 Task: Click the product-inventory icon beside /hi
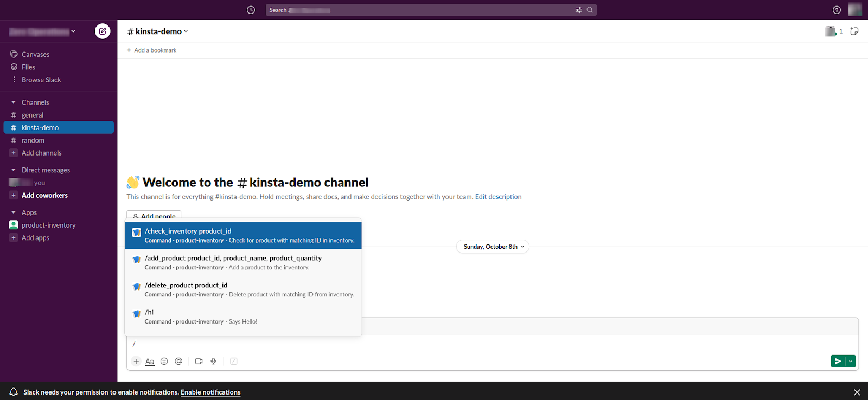pos(137,314)
